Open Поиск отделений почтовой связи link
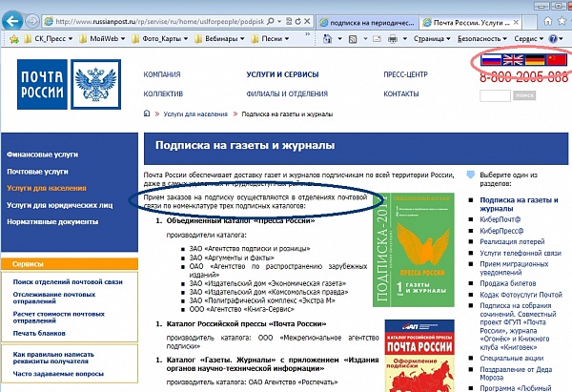This screenshot has width=572, height=392. coord(68,281)
